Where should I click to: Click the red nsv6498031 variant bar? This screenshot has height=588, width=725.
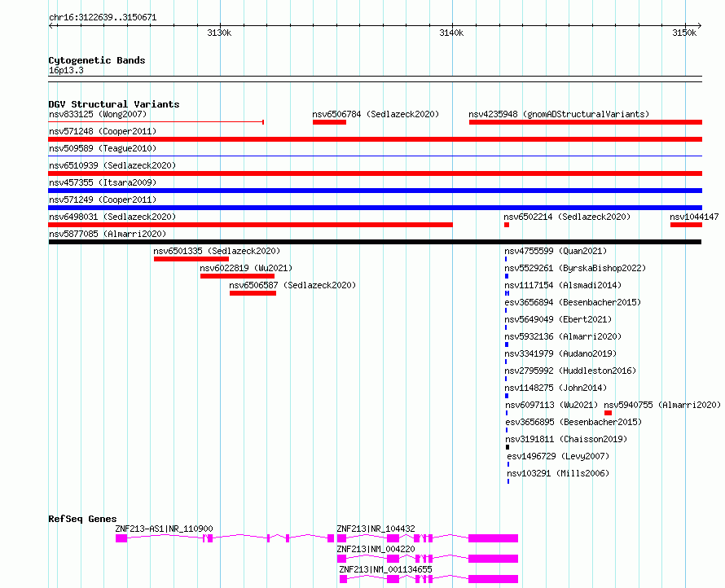coord(251,225)
